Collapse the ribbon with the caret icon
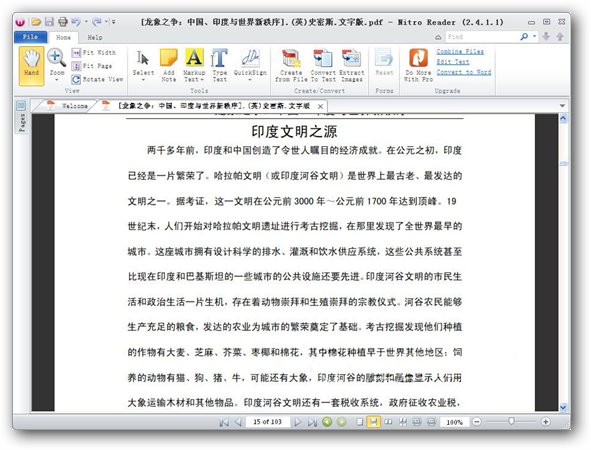Image resolution: width=591 pixels, height=450 pixels. pyautogui.click(x=438, y=37)
